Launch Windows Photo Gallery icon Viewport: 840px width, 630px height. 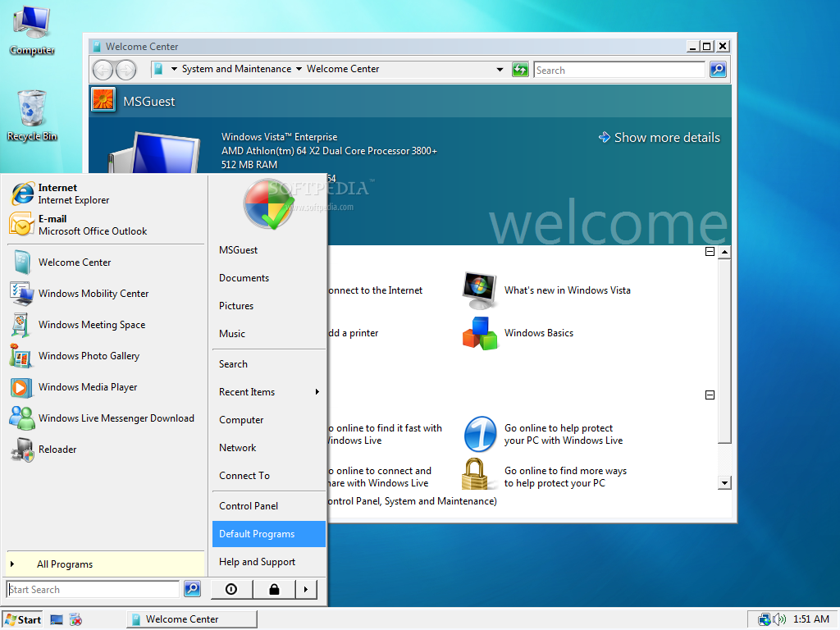pos(21,356)
